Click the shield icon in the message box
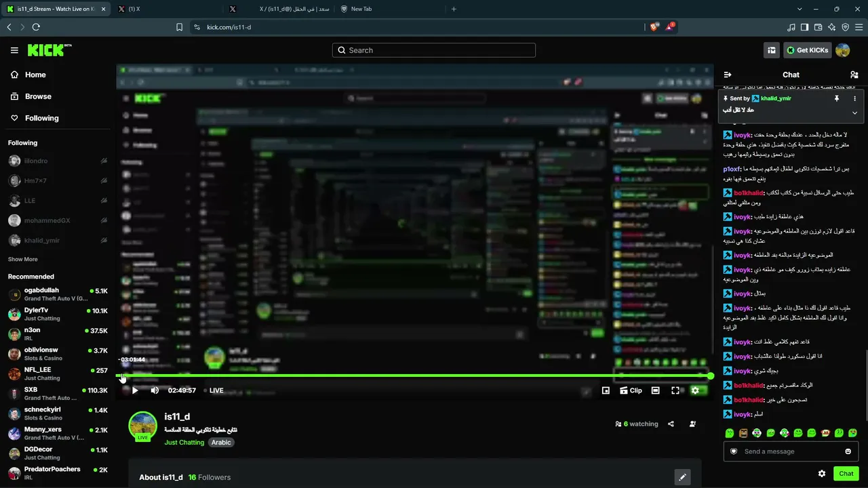The image size is (868, 488). pos(733,451)
